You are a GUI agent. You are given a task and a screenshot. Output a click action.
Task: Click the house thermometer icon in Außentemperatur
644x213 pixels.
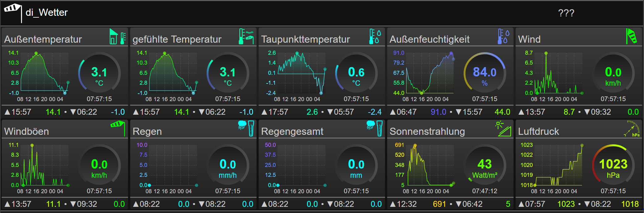(118, 36)
